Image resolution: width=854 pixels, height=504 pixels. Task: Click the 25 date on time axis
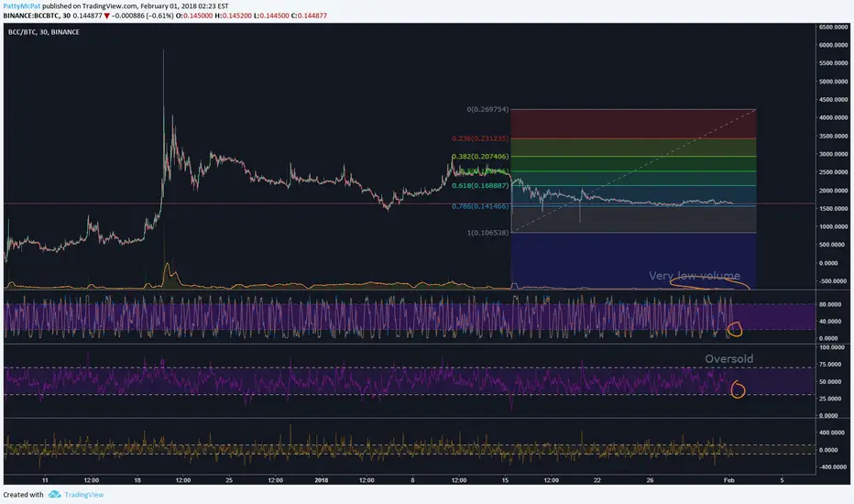(229, 480)
